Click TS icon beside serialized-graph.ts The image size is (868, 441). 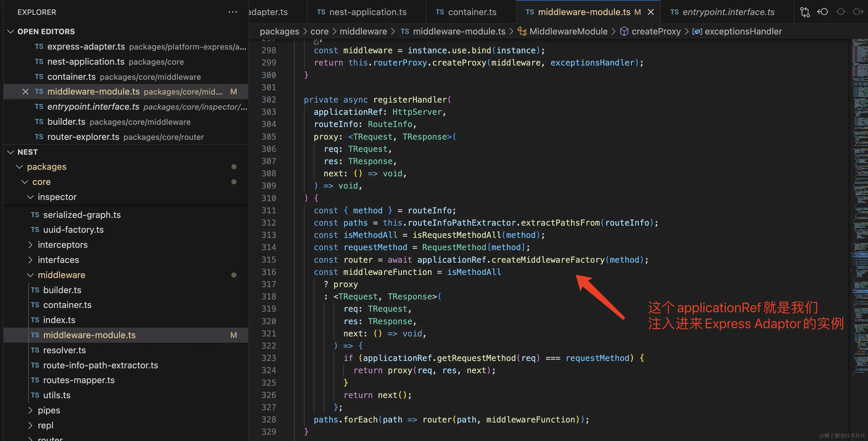coord(35,215)
